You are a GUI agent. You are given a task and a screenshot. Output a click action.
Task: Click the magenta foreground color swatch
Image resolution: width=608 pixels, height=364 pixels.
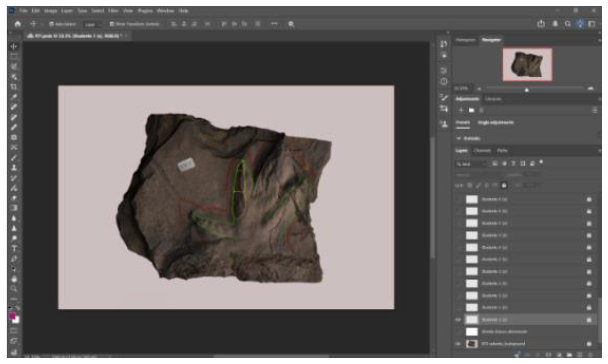(12, 316)
